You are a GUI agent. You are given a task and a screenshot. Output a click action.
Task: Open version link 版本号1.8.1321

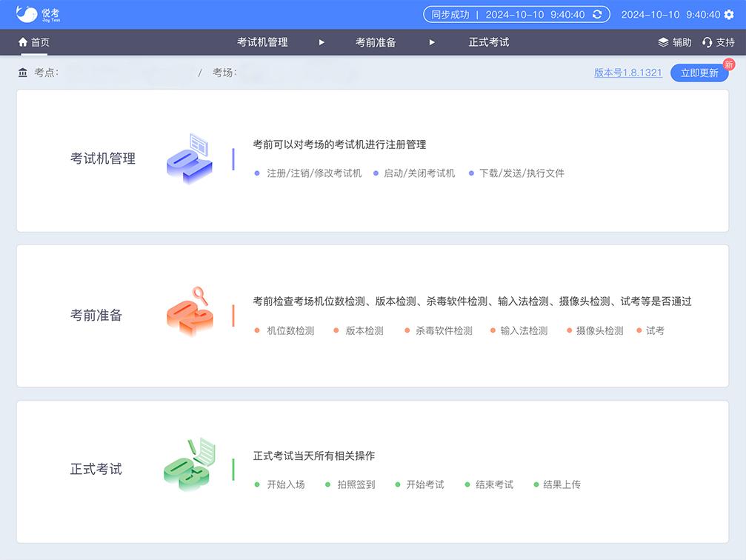[627, 73]
